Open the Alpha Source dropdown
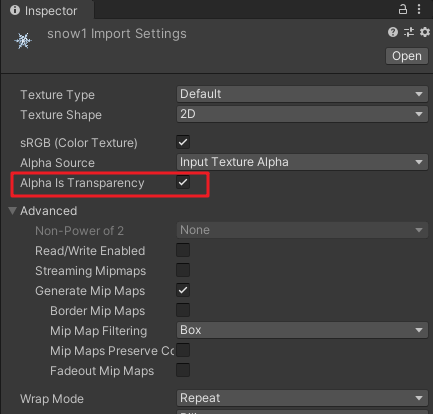Image resolution: width=433 pixels, height=414 pixels. (x=302, y=162)
